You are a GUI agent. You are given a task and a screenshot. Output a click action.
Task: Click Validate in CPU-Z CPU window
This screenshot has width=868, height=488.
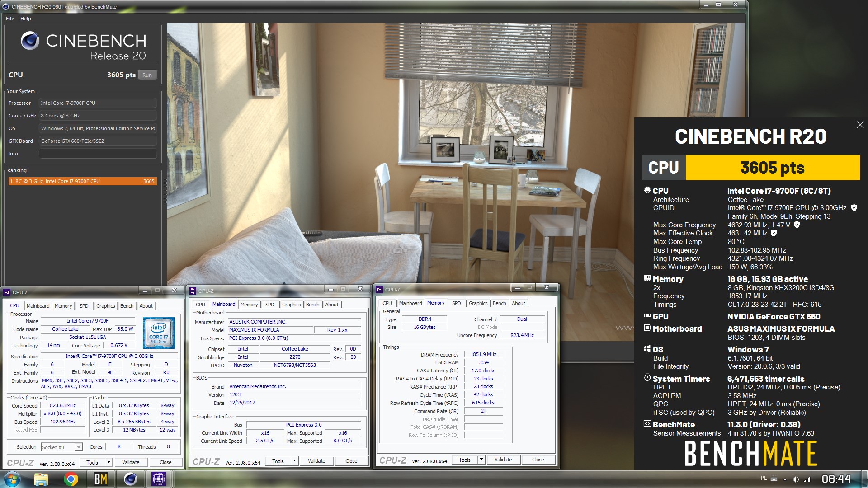131,462
